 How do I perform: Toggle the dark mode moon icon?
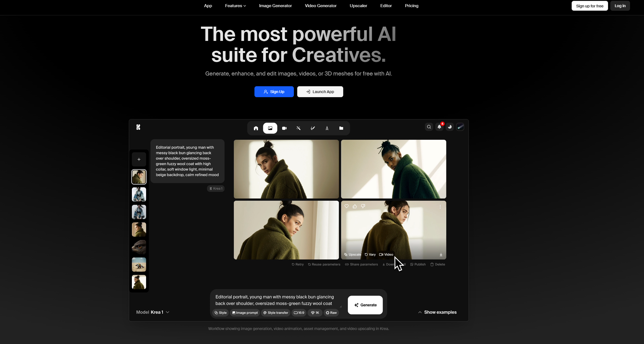coord(450,127)
